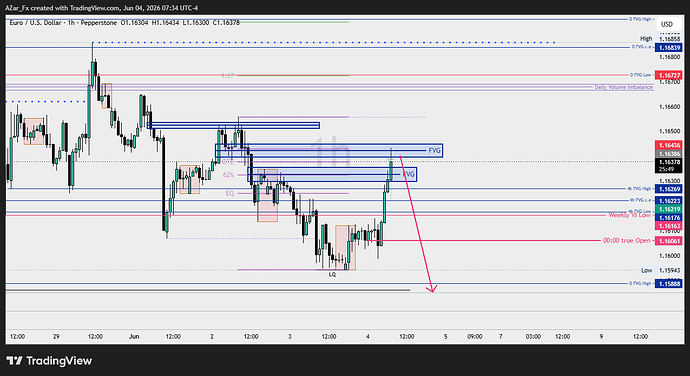This screenshot has width=690, height=376.
Task: Select the blue 1.16269 price tag
Action: click(668, 189)
